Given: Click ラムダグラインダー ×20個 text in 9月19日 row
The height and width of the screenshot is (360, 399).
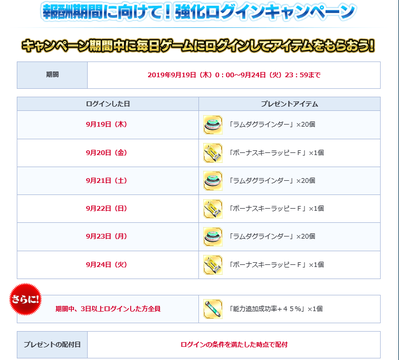Looking at the screenshot, I should [x=272, y=124].
